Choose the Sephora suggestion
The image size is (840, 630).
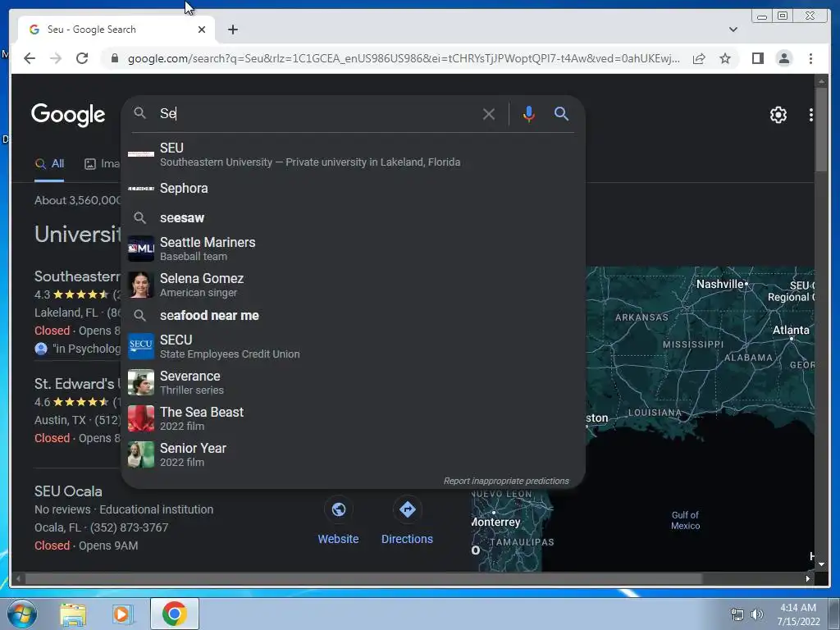(x=353, y=188)
